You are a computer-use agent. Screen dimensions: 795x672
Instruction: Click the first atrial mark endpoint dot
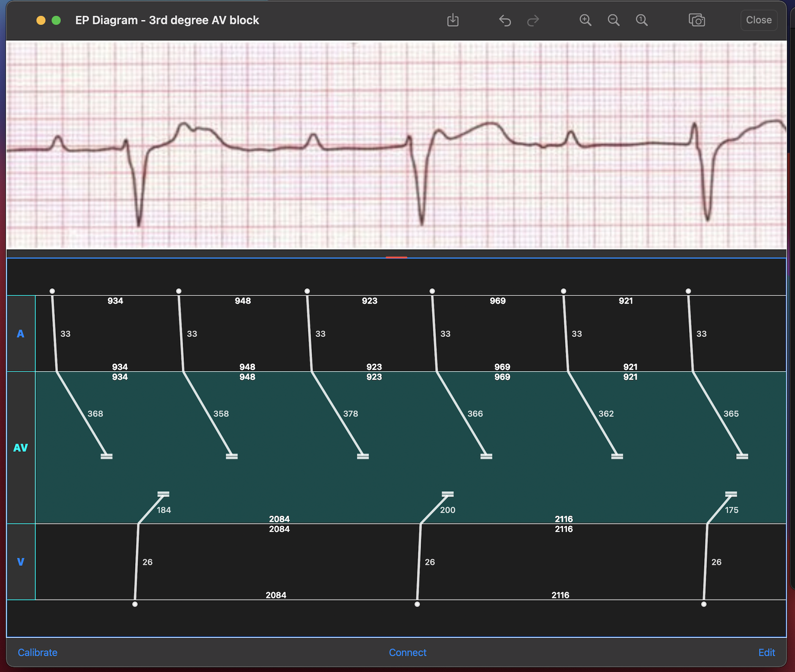tap(52, 291)
